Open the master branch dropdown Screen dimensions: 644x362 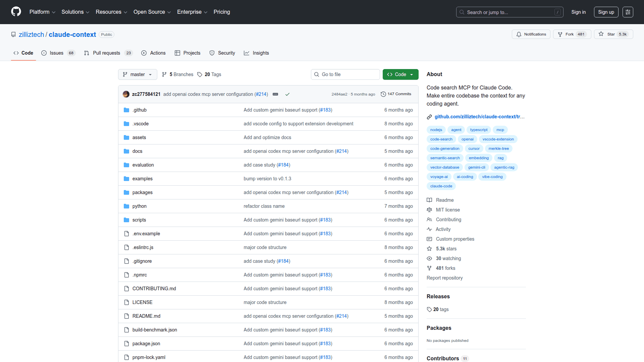(x=138, y=74)
